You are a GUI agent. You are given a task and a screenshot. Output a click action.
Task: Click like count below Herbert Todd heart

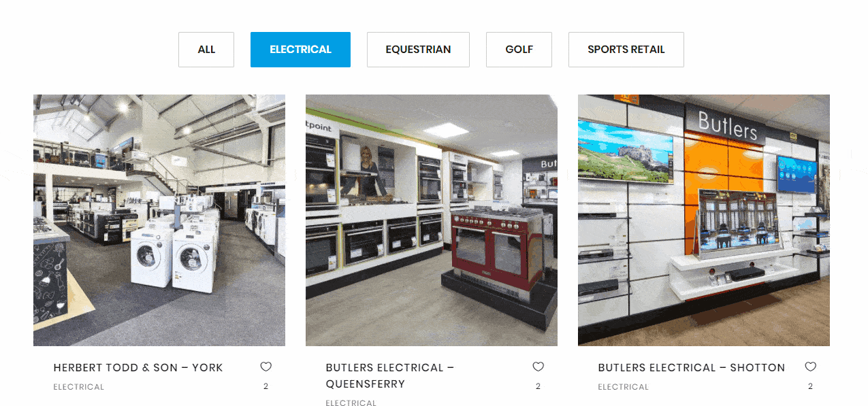(266, 386)
